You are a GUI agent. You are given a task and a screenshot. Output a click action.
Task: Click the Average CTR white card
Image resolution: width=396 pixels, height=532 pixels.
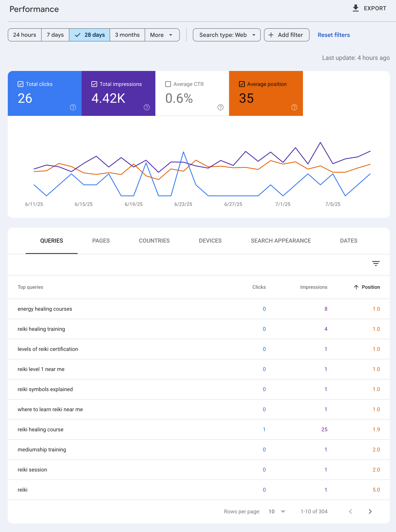pos(192,93)
